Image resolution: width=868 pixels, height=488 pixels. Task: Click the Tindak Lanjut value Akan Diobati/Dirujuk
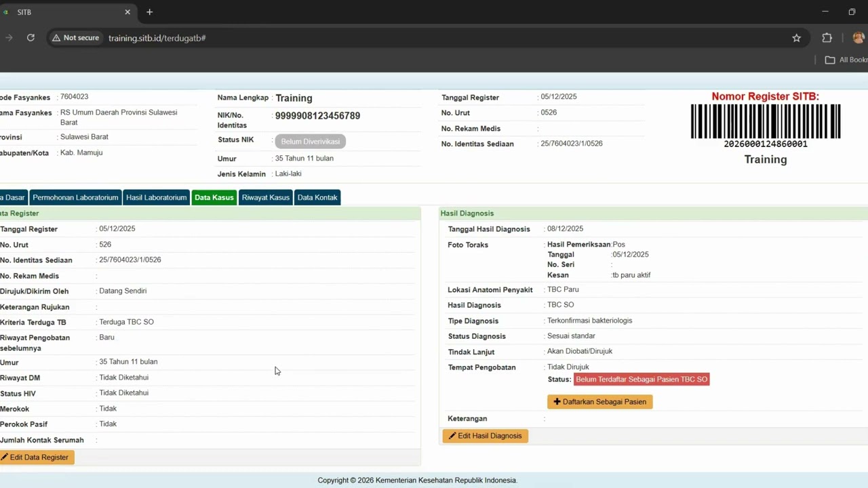(580, 351)
